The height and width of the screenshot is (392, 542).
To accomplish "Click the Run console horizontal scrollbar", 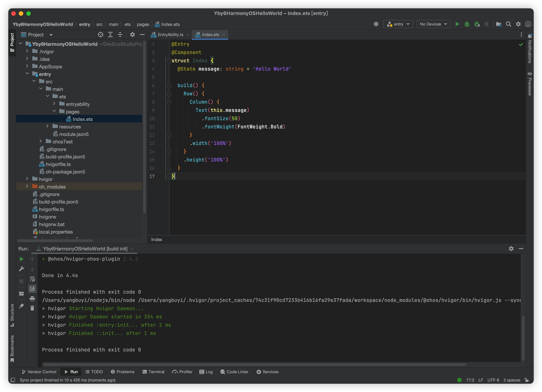I will point(255,365).
